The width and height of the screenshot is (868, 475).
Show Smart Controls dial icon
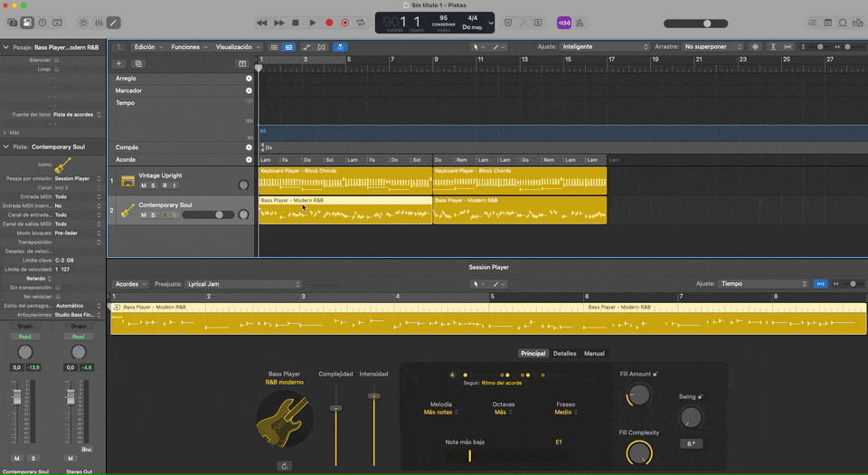tap(83, 23)
